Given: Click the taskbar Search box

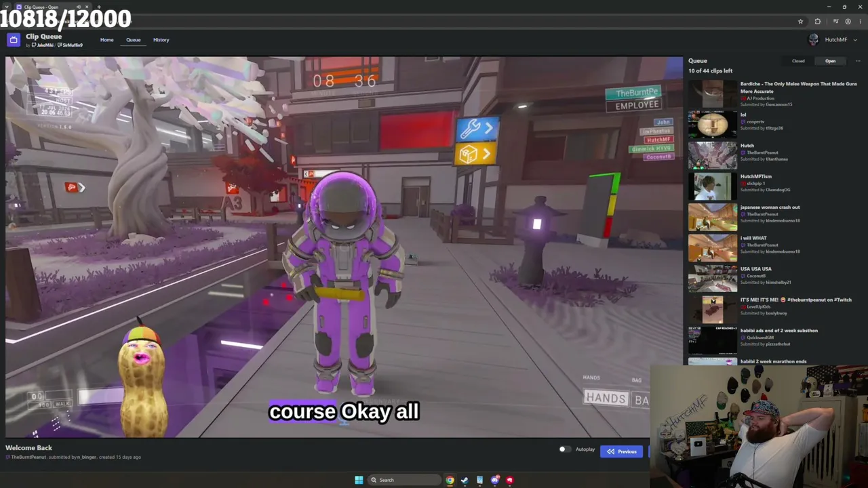Looking at the screenshot, I should pyautogui.click(x=405, y=480).
